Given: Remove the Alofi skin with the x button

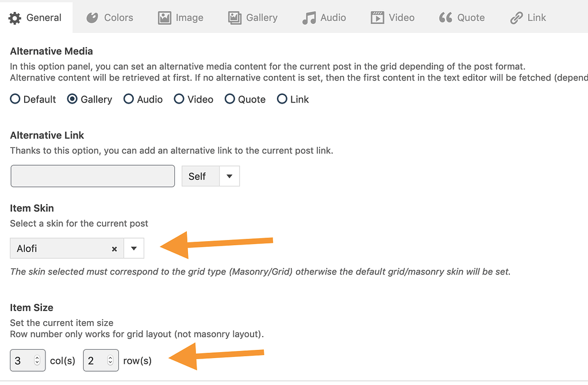Looking at the screenshot, I should coord(114,249).
